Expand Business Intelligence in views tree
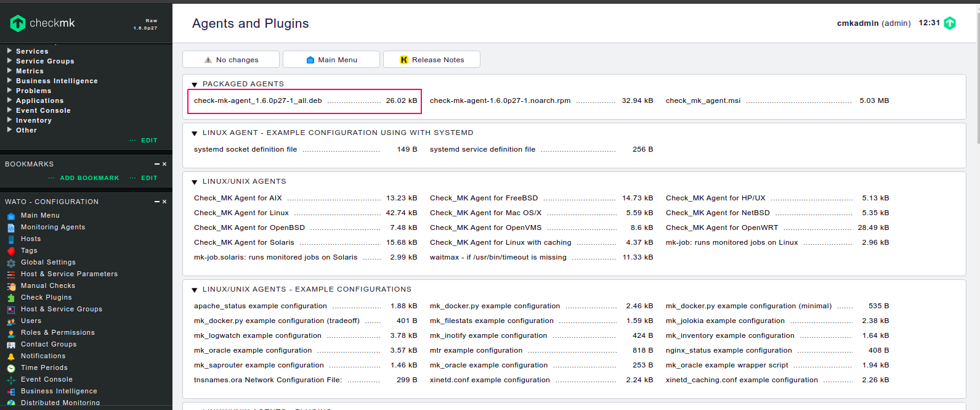Image resolution: width=980 pixels, height=410 pixels. 9,80
